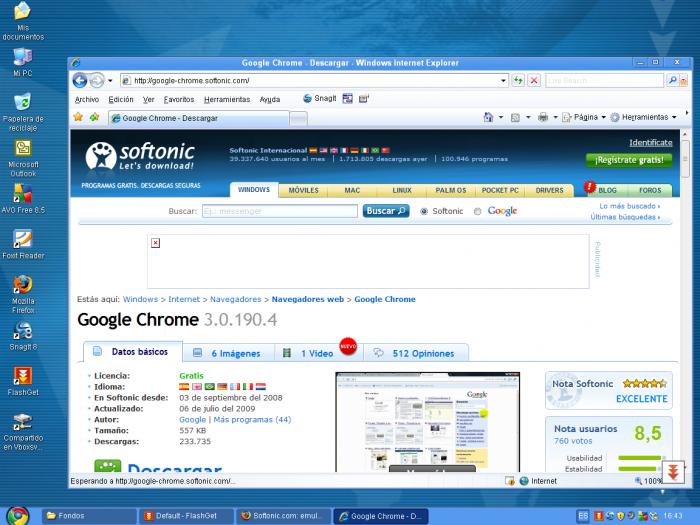This screenshot has height=525, width=700.
Task: Open the Favoritos menu
Action: coord(179,99)
